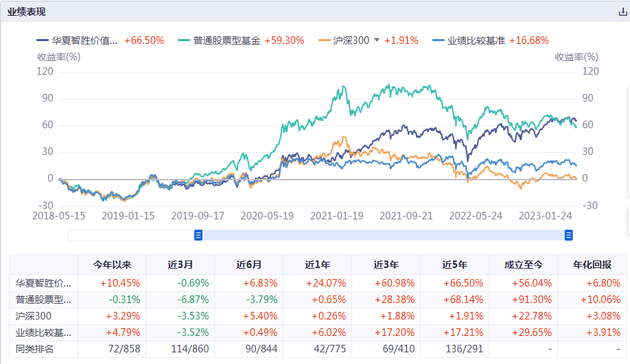630x364 pixels.
Task: Click the orange 沪深300 legend line marker
Action: point(325,41)
